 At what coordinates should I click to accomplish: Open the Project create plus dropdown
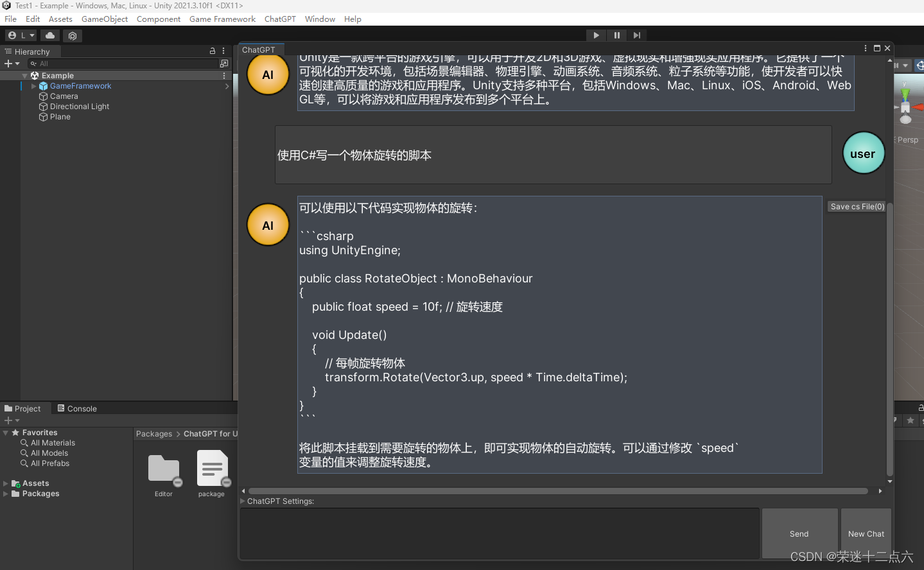point(12,420)
